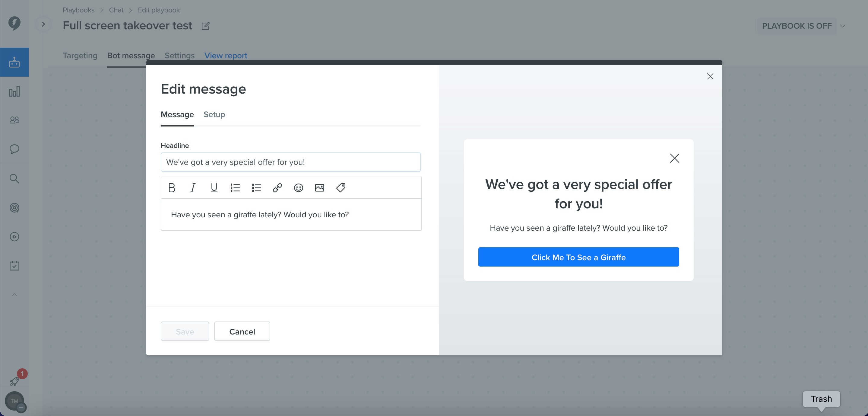Open the video play icon in sidebar
Viewport: 868px width, 416px height.
(x=14, y=237)
